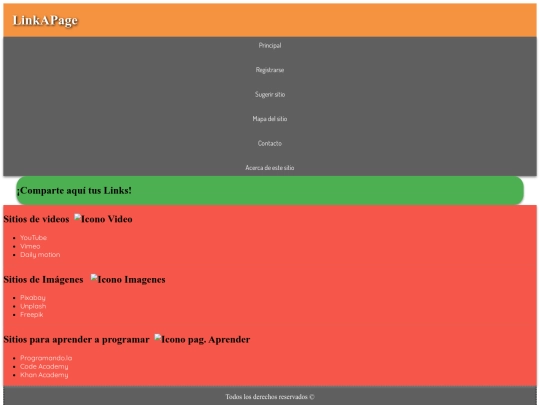The height and width of the screenshot is (405, 540).
Task: Click the broken Icono pag. Aprender image
Action: (202, 339)
